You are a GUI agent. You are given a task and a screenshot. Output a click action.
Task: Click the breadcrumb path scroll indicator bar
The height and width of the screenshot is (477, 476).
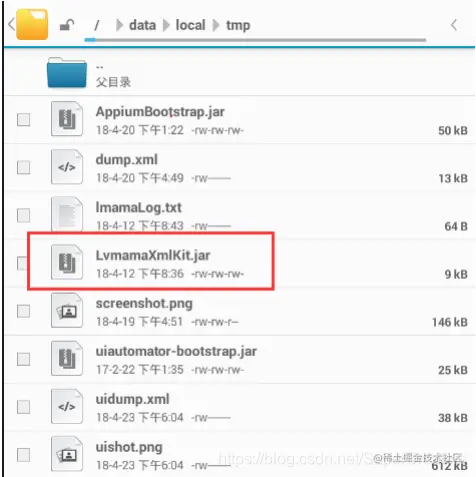[255, 40]
